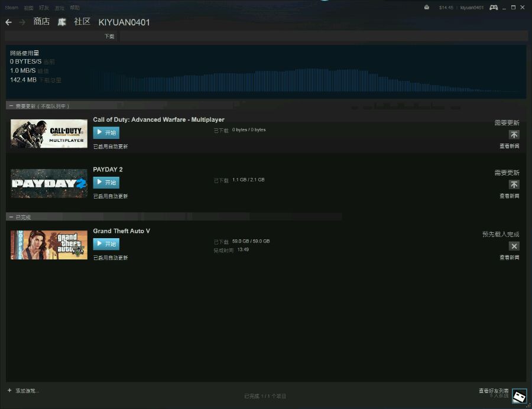Minimize the Steam window
The image size is (532, 409).
pyautogui.click(x=504, y=8)
